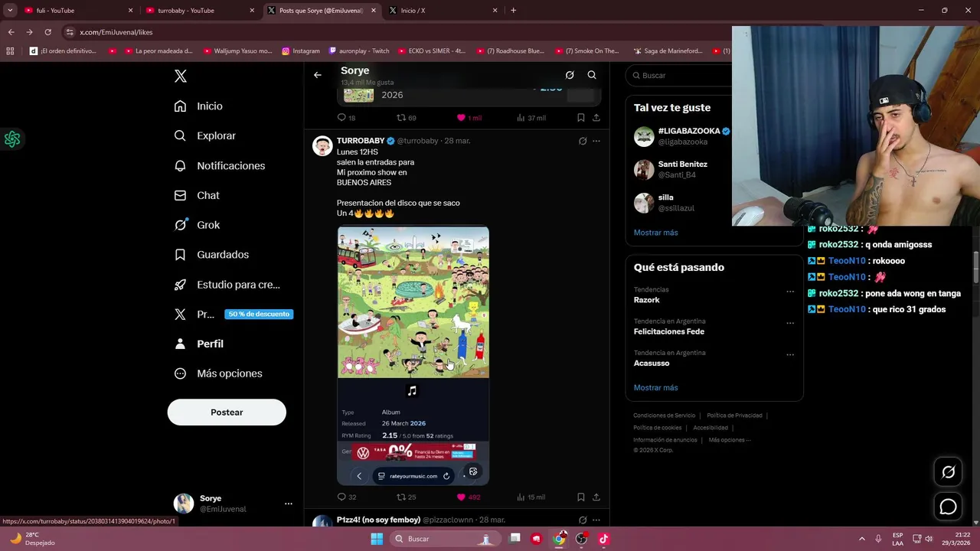
Task: Bookmark the TURROBABY tweet
Action: (x=581, y=497)
